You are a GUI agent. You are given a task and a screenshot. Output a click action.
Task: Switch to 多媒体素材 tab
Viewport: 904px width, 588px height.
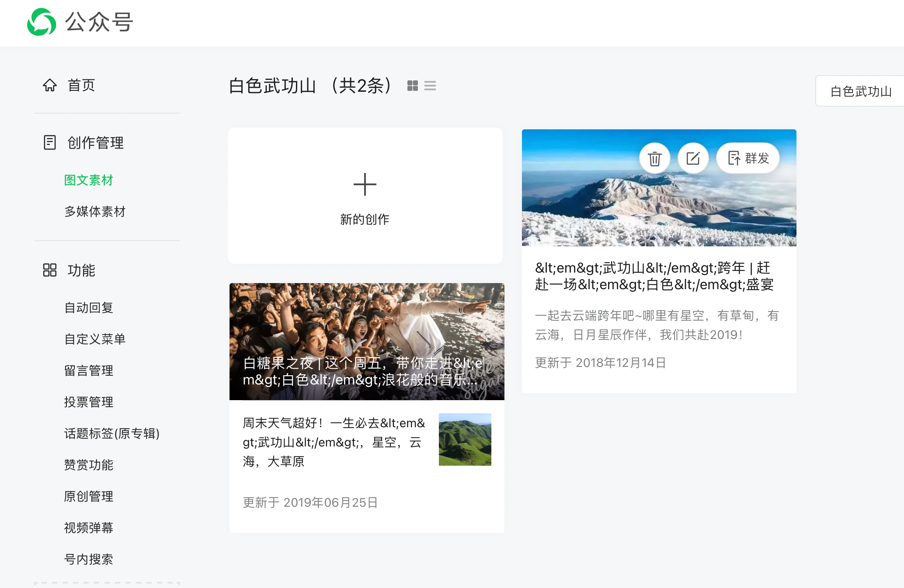click(94, 212)
